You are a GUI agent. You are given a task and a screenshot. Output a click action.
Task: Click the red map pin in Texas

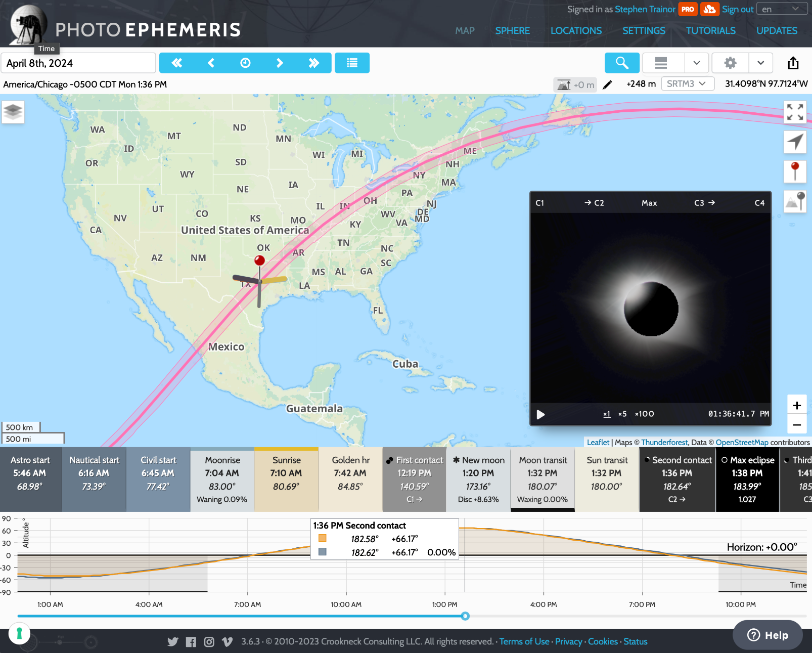point(259,260)
